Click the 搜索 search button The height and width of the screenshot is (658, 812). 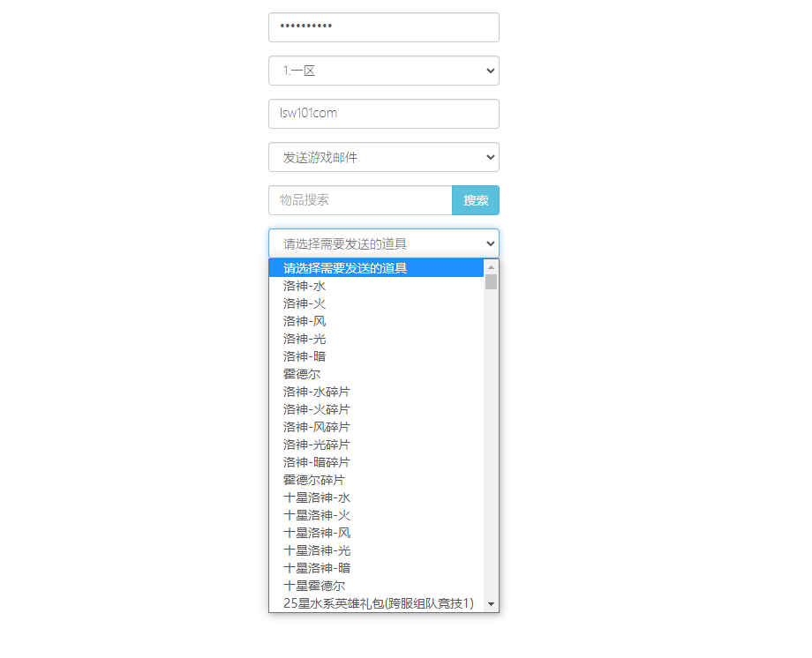(475, 200)
